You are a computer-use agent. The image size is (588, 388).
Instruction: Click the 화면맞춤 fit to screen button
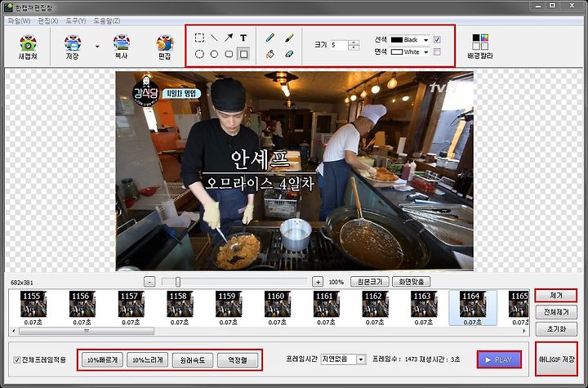point(411,282)
